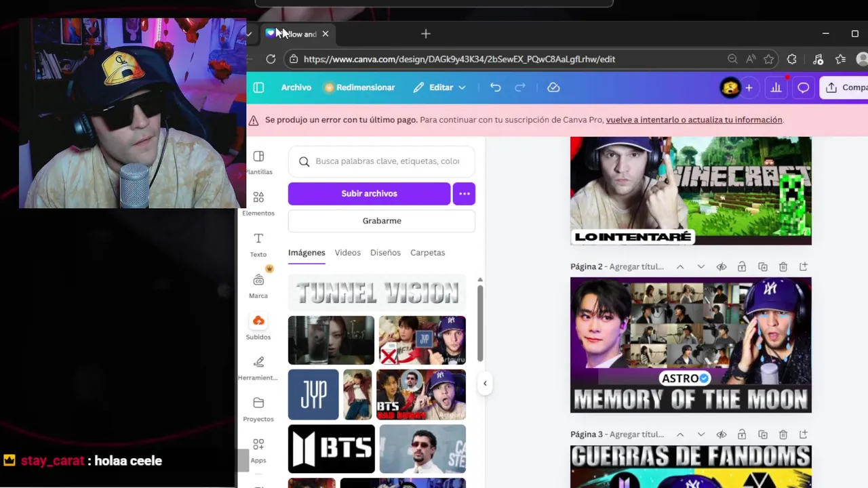Image resolution: width=868 pixels, height=488 pixels.
Task: Open the Archivo menu
Action: point(296,87)
